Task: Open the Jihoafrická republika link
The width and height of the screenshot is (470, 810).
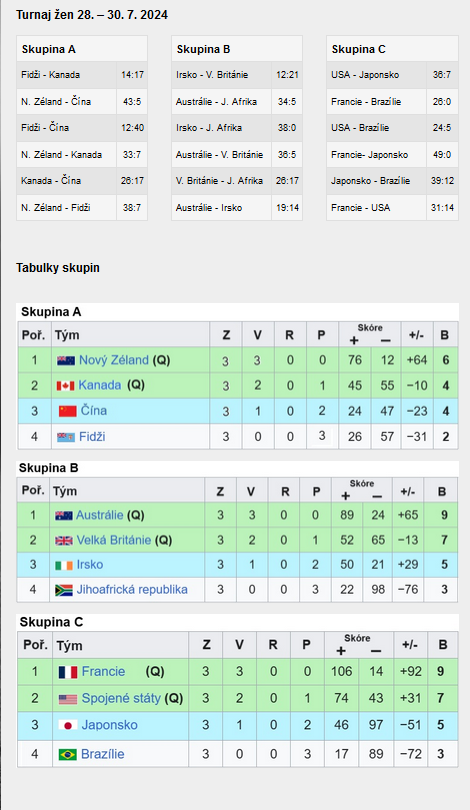Action: [132, 589]
